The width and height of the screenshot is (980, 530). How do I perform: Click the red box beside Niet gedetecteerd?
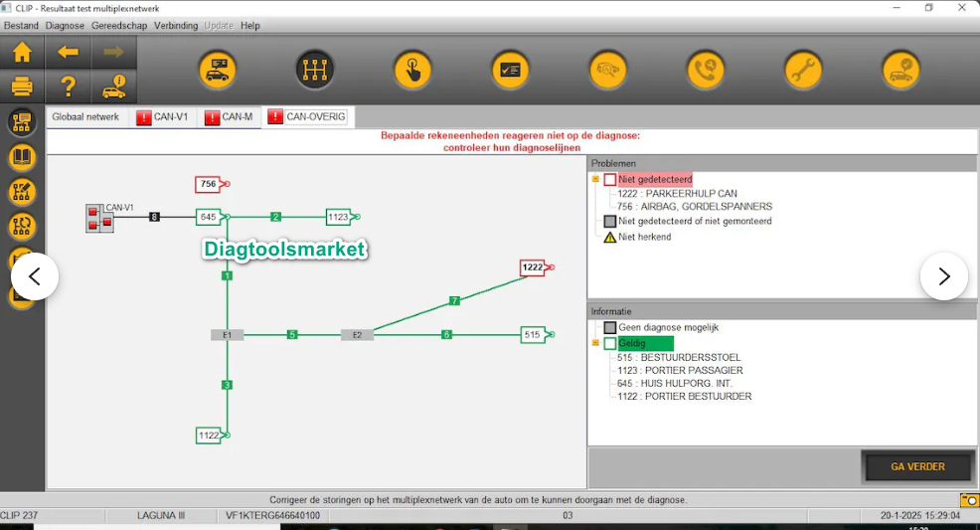pos(610,180)
